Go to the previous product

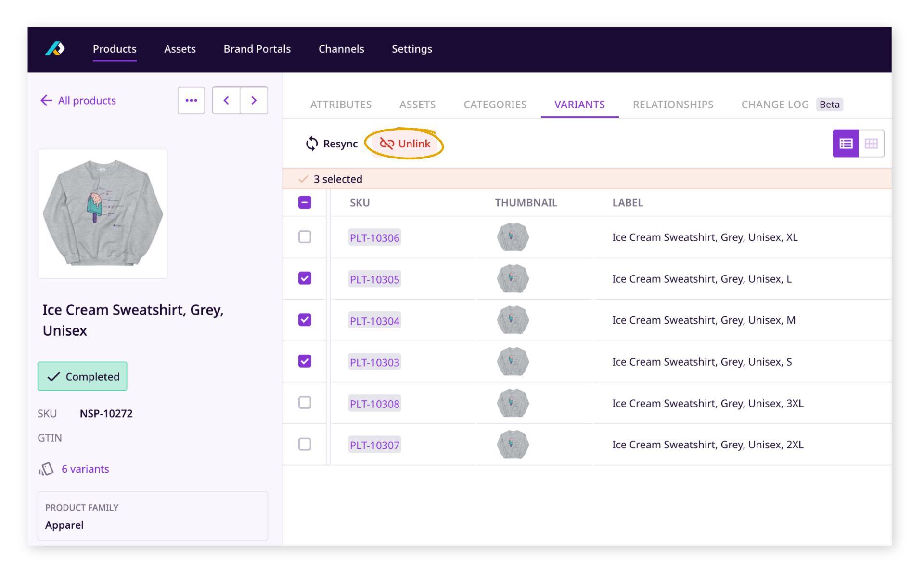(x=226, y=100)
